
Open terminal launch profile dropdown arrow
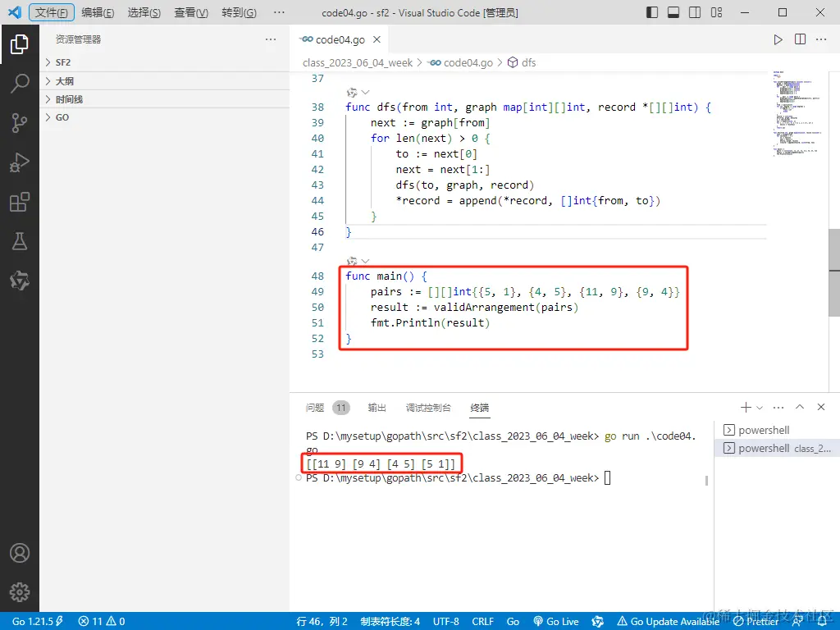(x=759, y=408)
